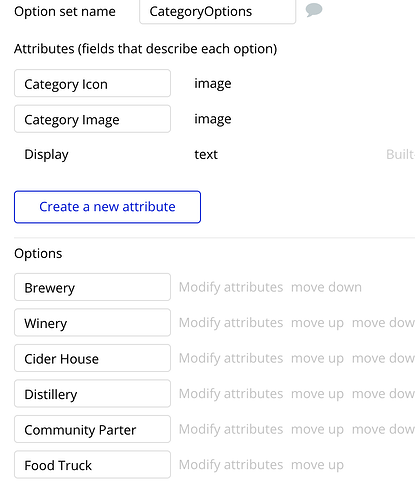Image resolution: width=415 pixels, height=500 pixels.
Task: Edit the Option set name field
Action: tap(217, 12)
